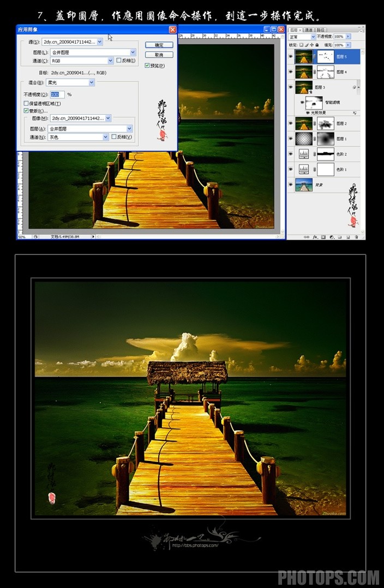
Task: Lock layer position icon
Action: tap(311, 45)
